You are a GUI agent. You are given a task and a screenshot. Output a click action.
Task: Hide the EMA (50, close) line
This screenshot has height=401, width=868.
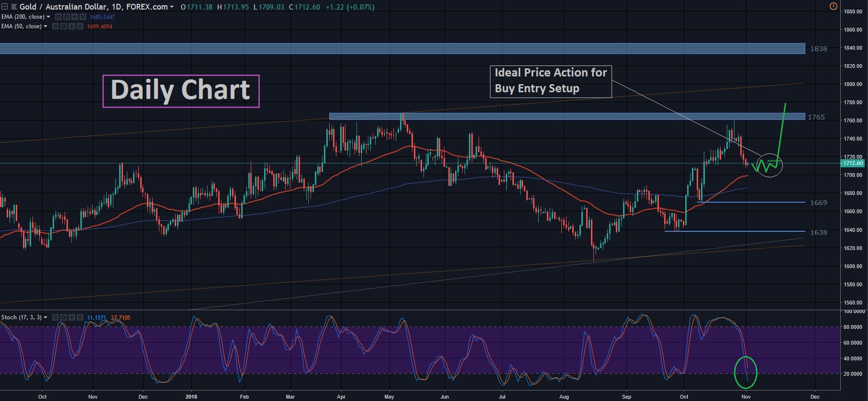55,26
